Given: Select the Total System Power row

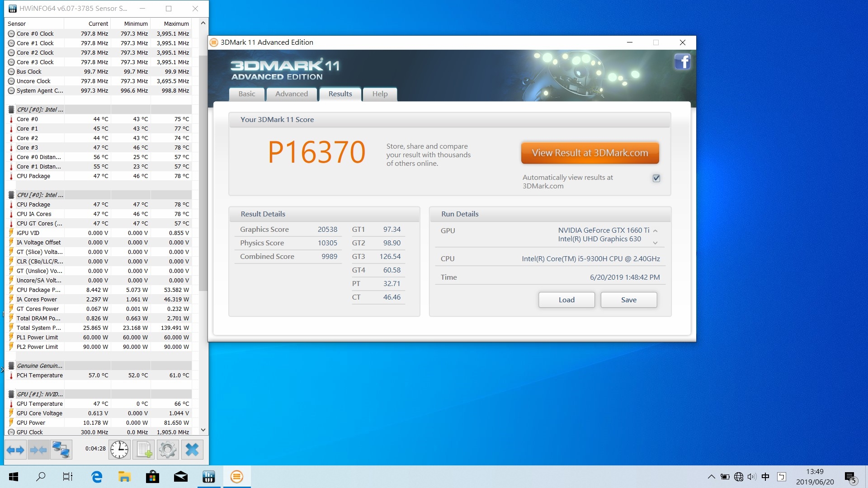Looking at the screenshot, I should (99, 328).
